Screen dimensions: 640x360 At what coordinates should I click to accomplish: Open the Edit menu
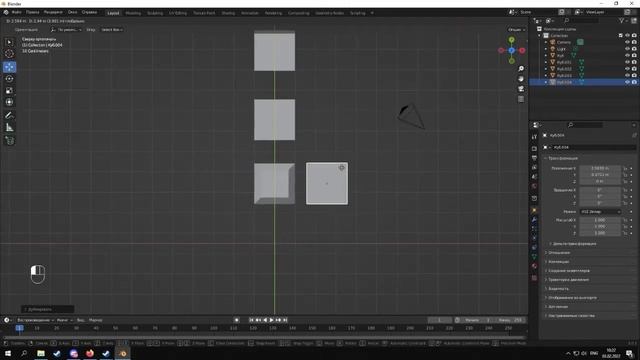click(x=33, y=13)
